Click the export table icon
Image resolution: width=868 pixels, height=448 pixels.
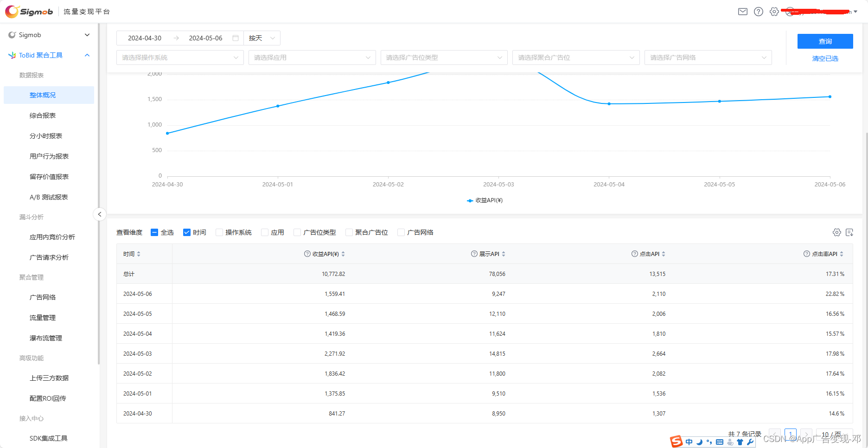tap(849, 232)
